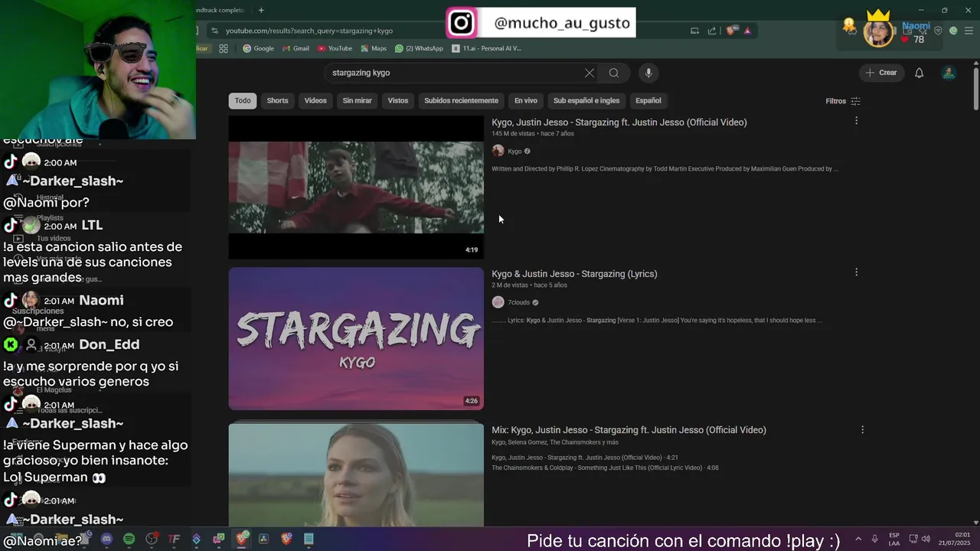Open more options for the Mix result

click(x=862, y=430)
